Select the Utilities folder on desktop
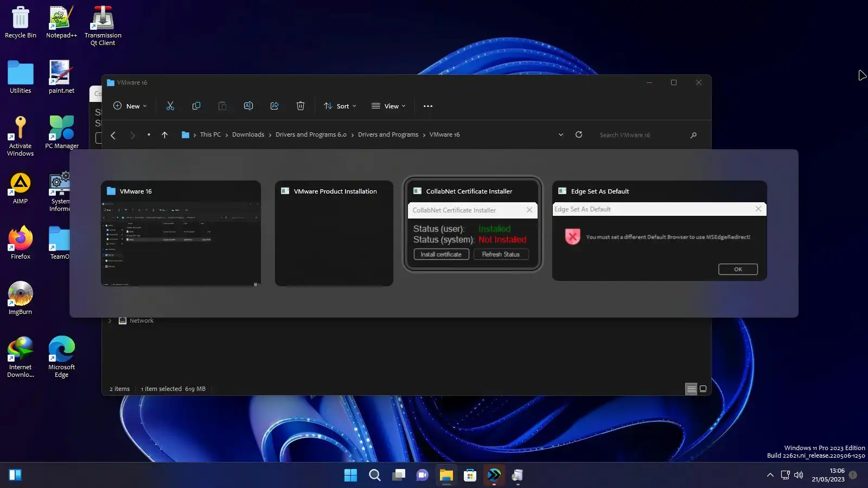This screenshot has width=868, height=488. [21, 77]
